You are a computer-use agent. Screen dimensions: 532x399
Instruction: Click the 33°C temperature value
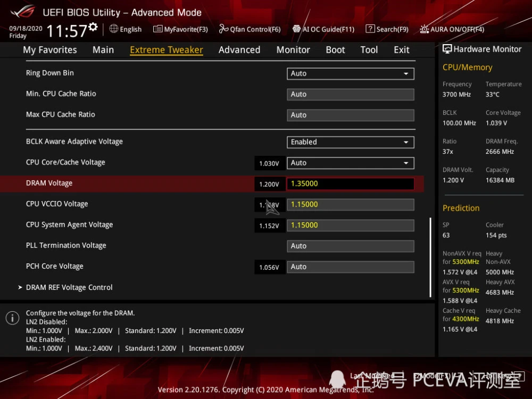tap(492, 94)
